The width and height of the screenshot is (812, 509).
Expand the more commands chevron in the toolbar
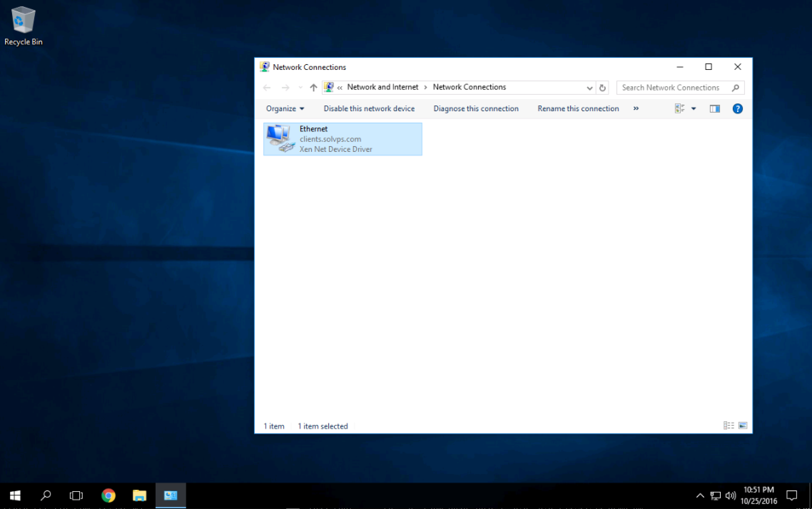636,108
